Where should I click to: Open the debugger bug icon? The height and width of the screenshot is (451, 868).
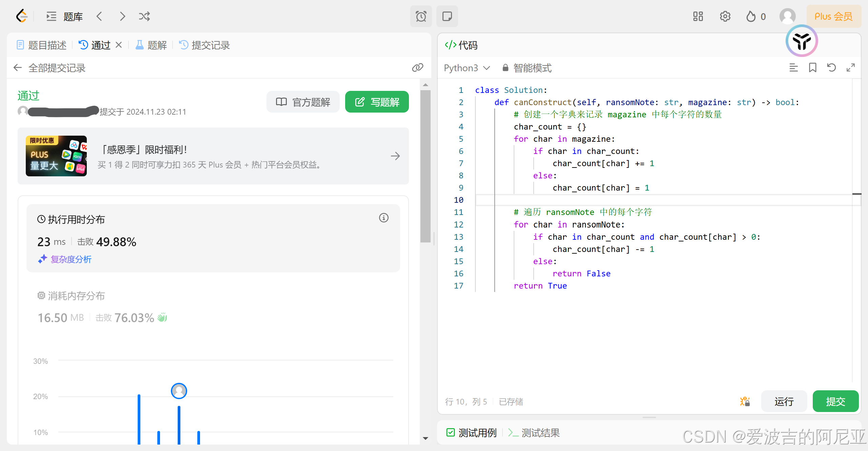(x=745, y=401)
